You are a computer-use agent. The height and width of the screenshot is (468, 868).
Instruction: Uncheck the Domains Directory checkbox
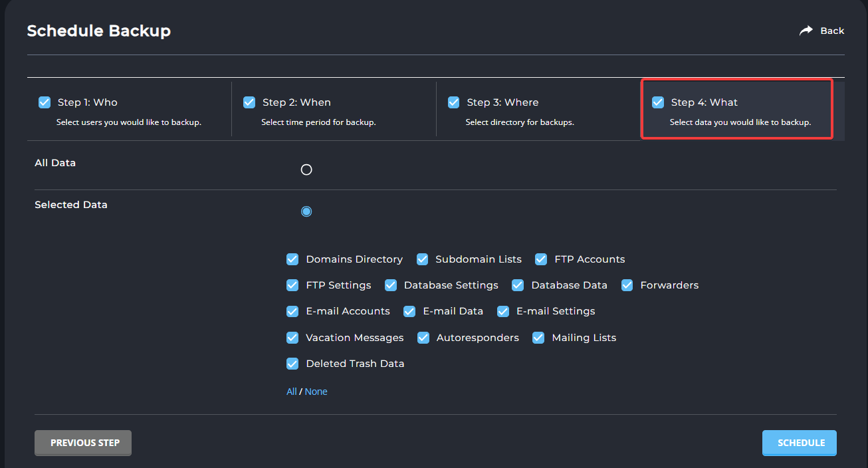point(292,259)
